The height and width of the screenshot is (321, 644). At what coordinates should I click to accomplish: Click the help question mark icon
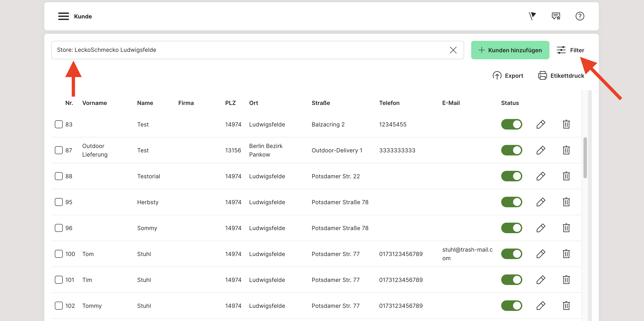(x=580, y=16)
